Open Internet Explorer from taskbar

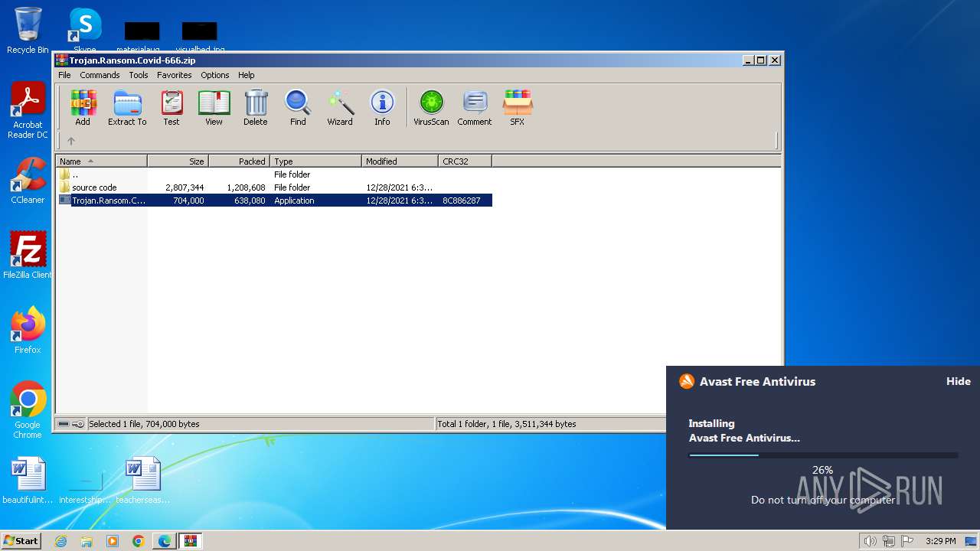(x=60, y=541)
